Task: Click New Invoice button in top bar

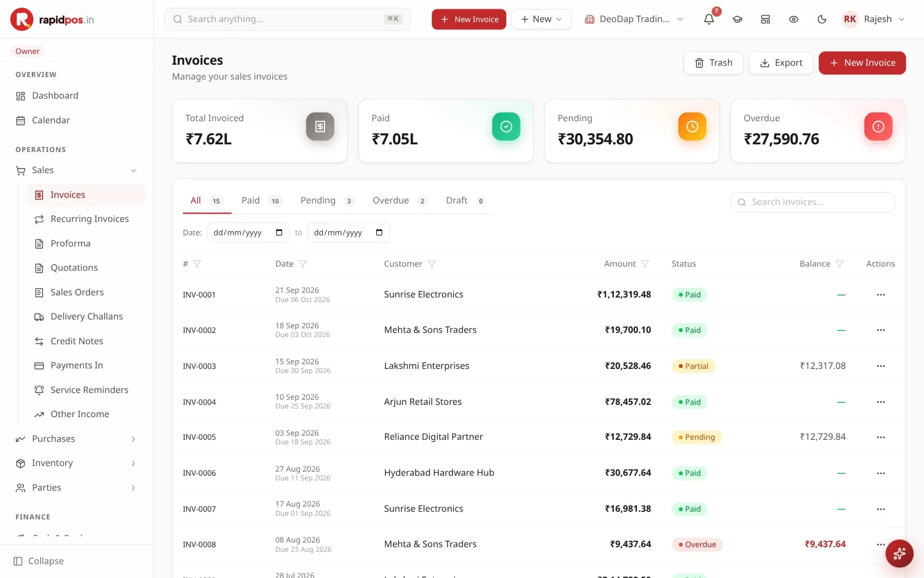Action: [469, 19]
